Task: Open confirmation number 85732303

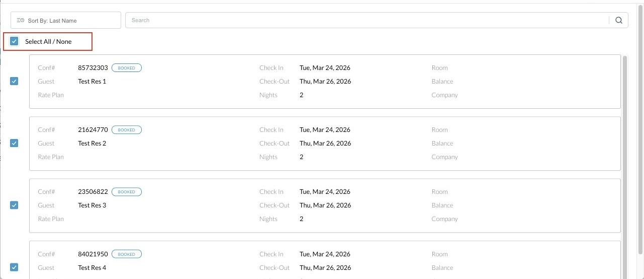Action: [x=93, y=68]
